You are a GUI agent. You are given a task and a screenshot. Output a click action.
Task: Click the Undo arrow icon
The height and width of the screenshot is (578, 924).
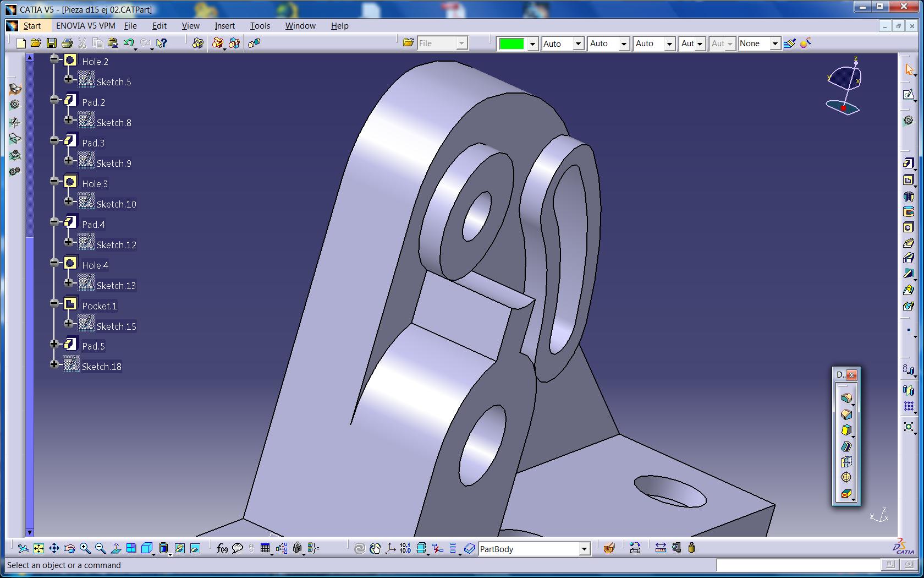129,43
